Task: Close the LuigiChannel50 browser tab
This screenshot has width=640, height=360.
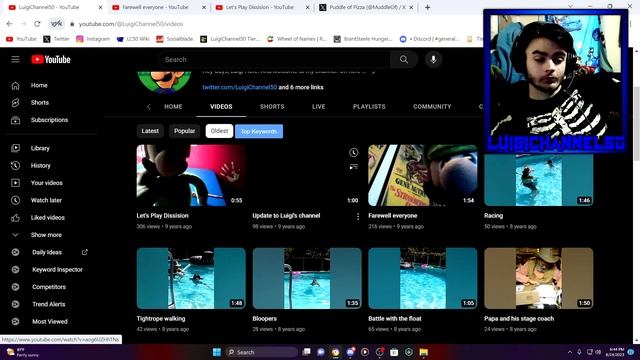Action: coord(100,7)
